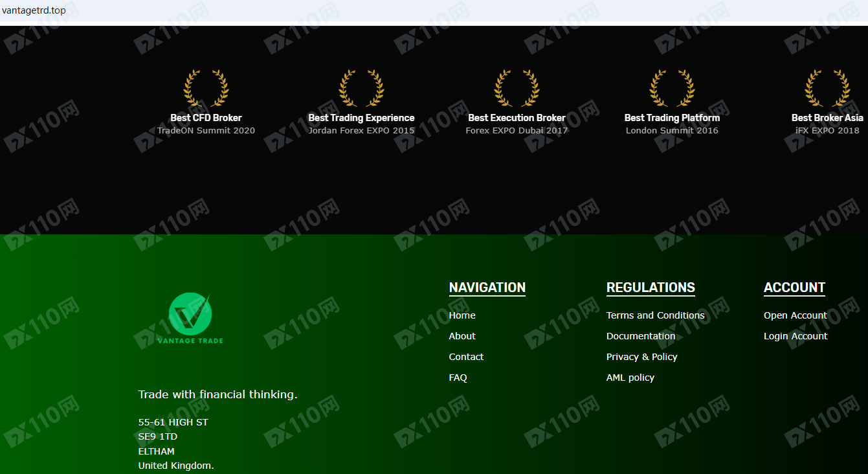Select the Login Account link
Viewport: 868px width, 474px height.
[796, 336]
